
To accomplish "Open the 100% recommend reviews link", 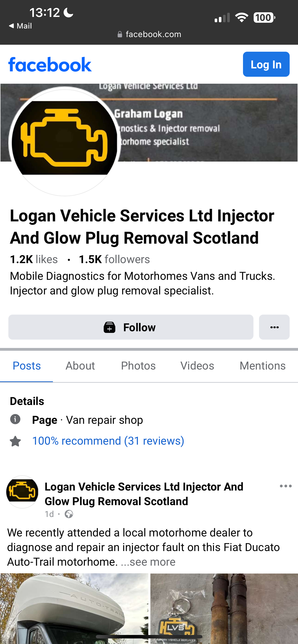I will click(108, 441).
